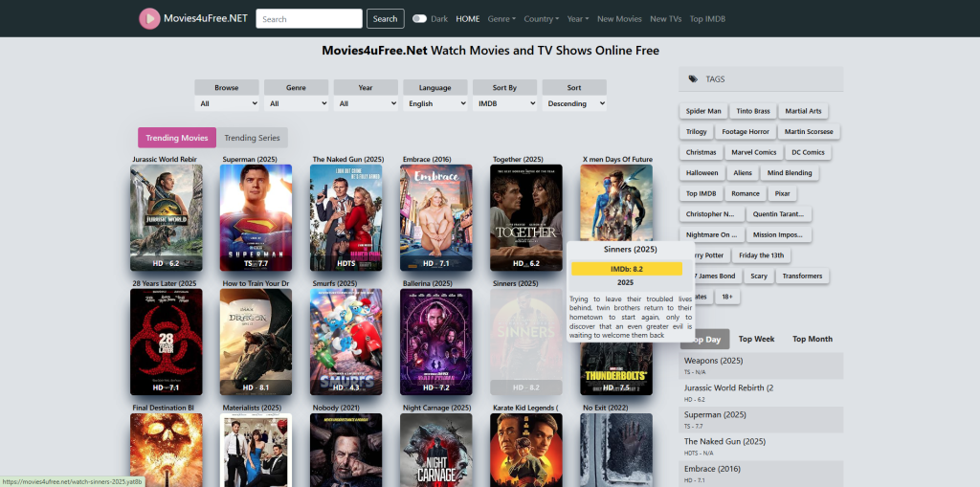980x487 pixels.
Task: Open the Jurassic World Rebirth poster
Action: pyautogui.click(x=167, y=217)
